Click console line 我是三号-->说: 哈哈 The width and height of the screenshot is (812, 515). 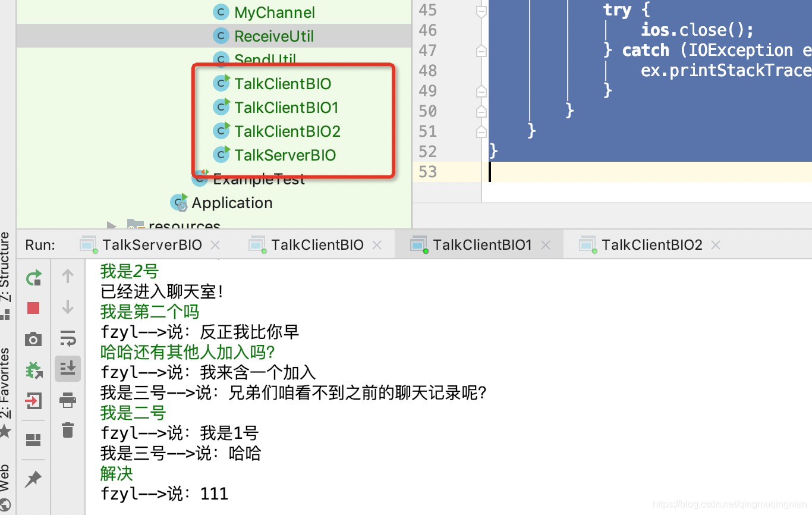tap(181, 454)
